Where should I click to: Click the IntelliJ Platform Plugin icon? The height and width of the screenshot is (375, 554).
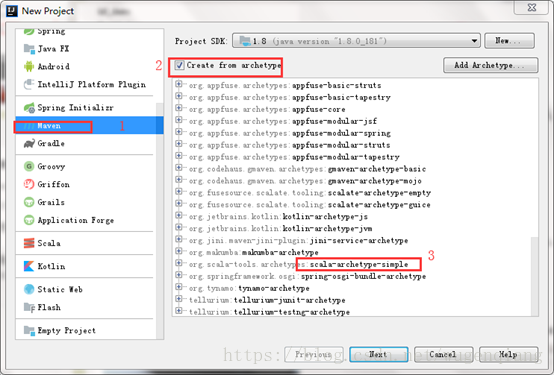click(29, 84)
